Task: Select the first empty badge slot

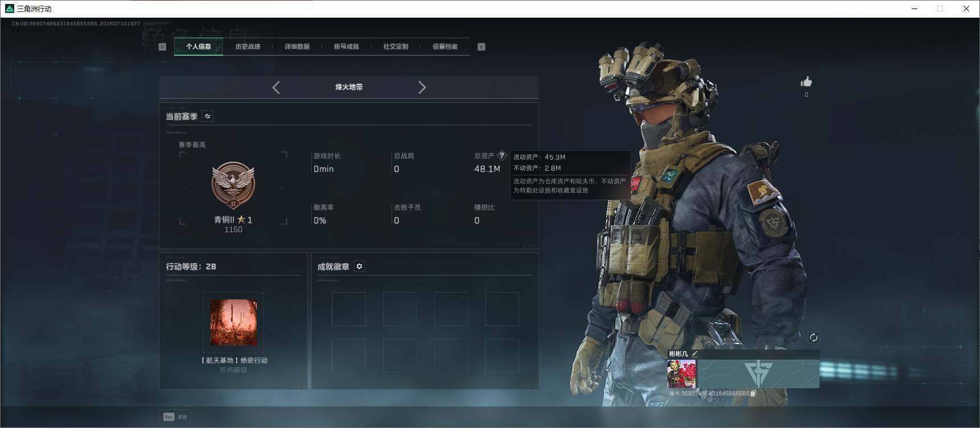Action: 349,309
